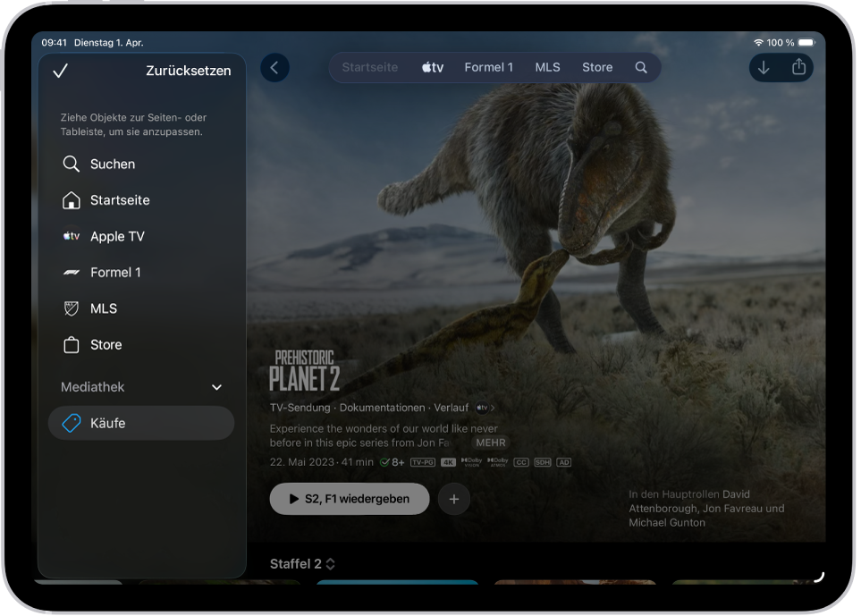Play S2, F1 wiedergeben
This screenshot has height=616, width=861.
(x=350, y=499)
